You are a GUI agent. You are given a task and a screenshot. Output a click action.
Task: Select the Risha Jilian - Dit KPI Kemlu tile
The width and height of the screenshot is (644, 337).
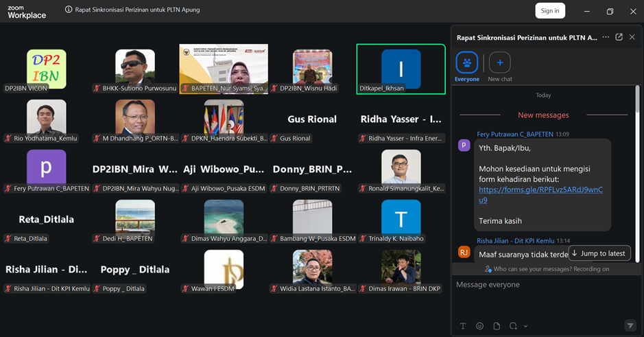(x=47, y=270)
